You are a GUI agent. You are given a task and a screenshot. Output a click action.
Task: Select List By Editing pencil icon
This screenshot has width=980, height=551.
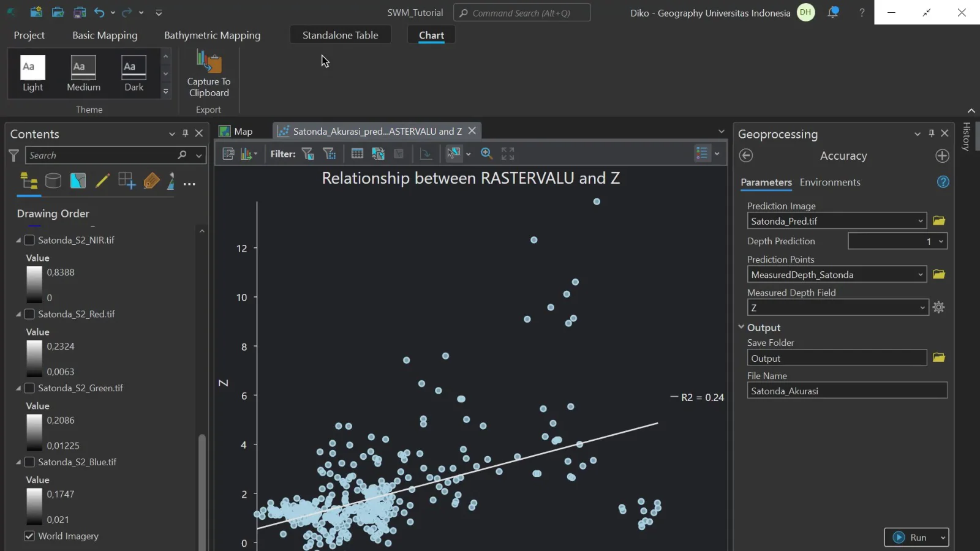[102, 181]
